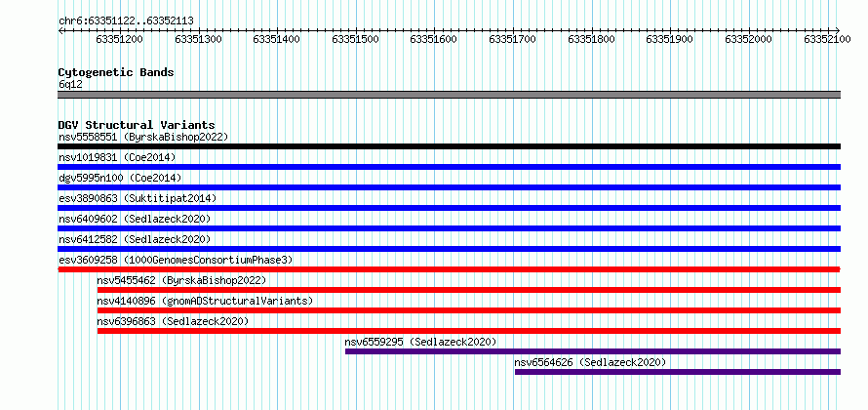Click the DGV Structural Variants track heading
868x410 pixels.
137,125
